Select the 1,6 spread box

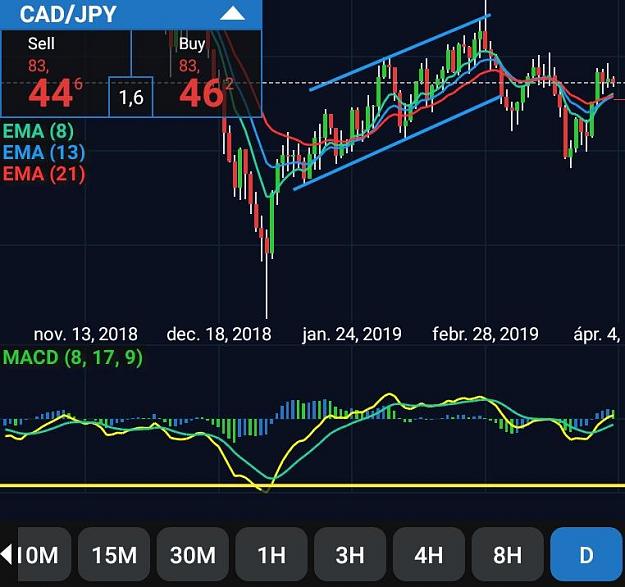pos(131,97)
